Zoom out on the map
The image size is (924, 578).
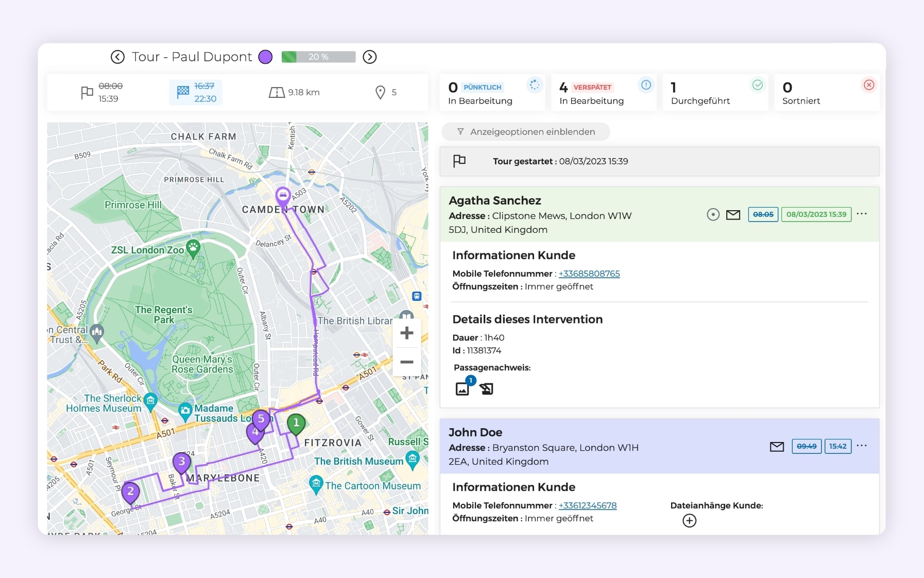[x=406, y=362]
